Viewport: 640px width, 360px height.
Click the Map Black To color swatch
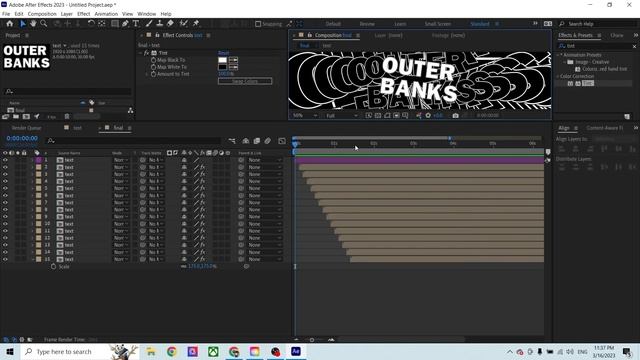pos(222,60)
